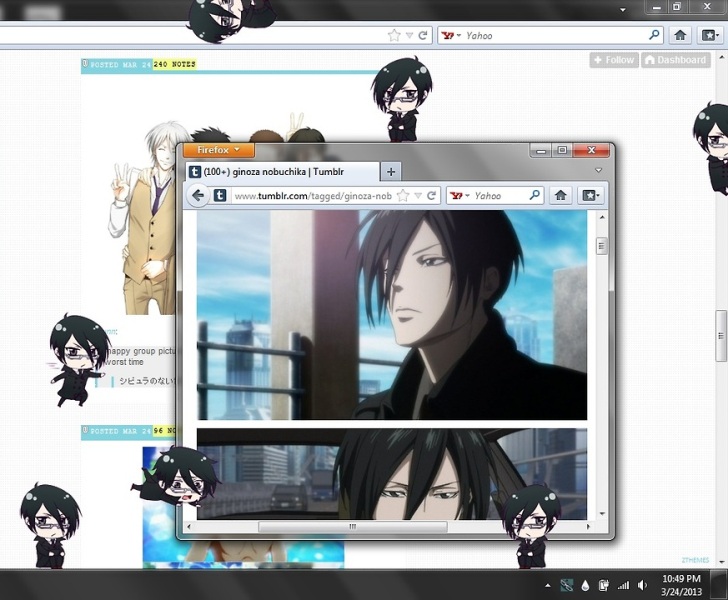Open the back window's URL history dropdown

(409, 35)
